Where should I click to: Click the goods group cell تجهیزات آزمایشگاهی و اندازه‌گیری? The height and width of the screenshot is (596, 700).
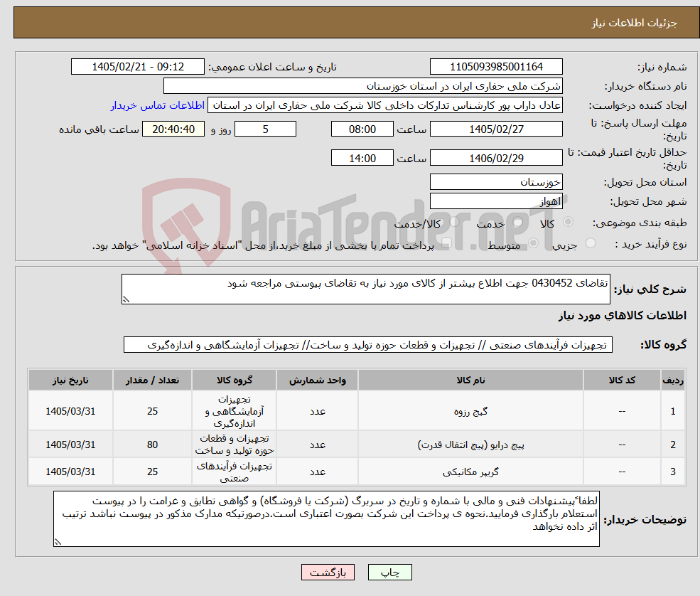(x=235, y=412)
